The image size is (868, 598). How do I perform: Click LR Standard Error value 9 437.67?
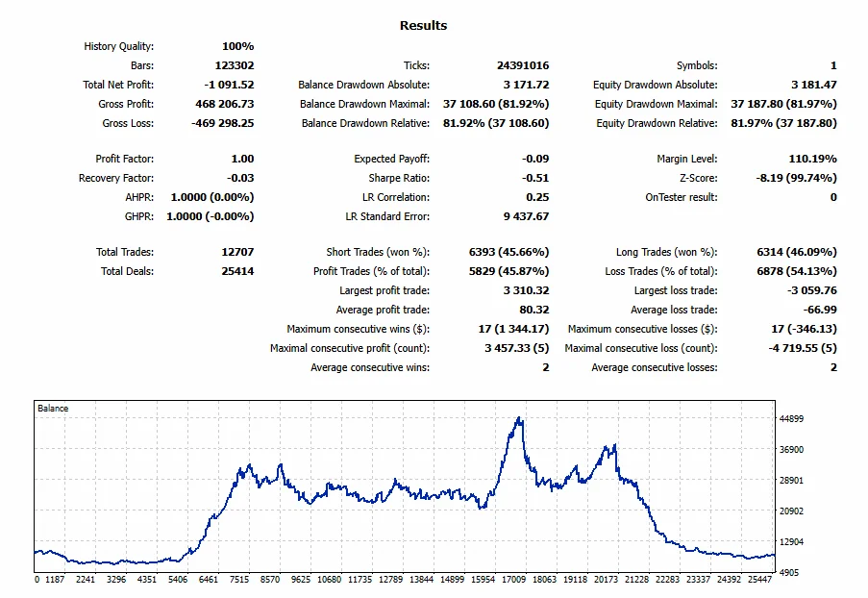click(527, 216)
